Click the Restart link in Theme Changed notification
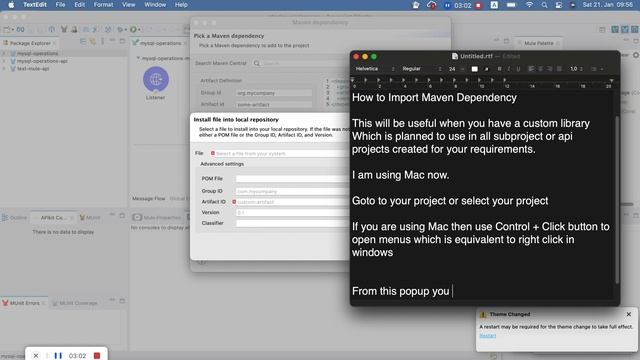The image size is (640, 360). point(487,336)
